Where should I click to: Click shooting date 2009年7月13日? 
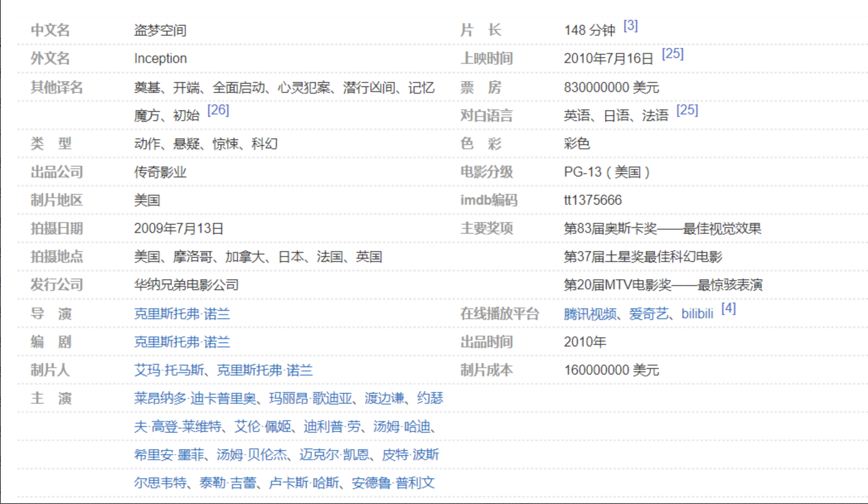[x=179, y=228]
